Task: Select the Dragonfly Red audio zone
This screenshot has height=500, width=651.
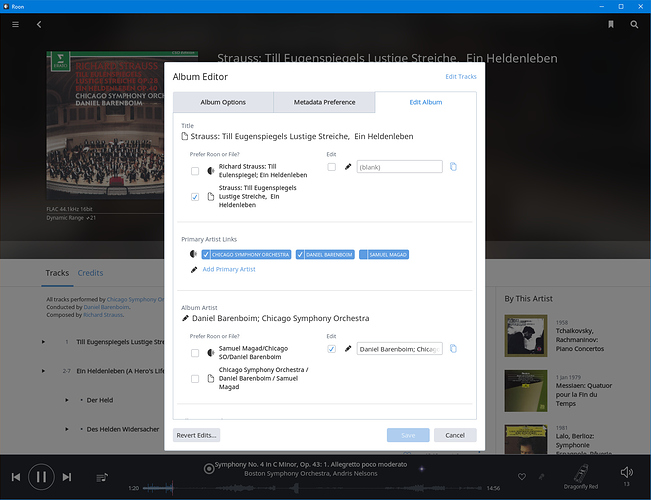Action: coord(581,477)
